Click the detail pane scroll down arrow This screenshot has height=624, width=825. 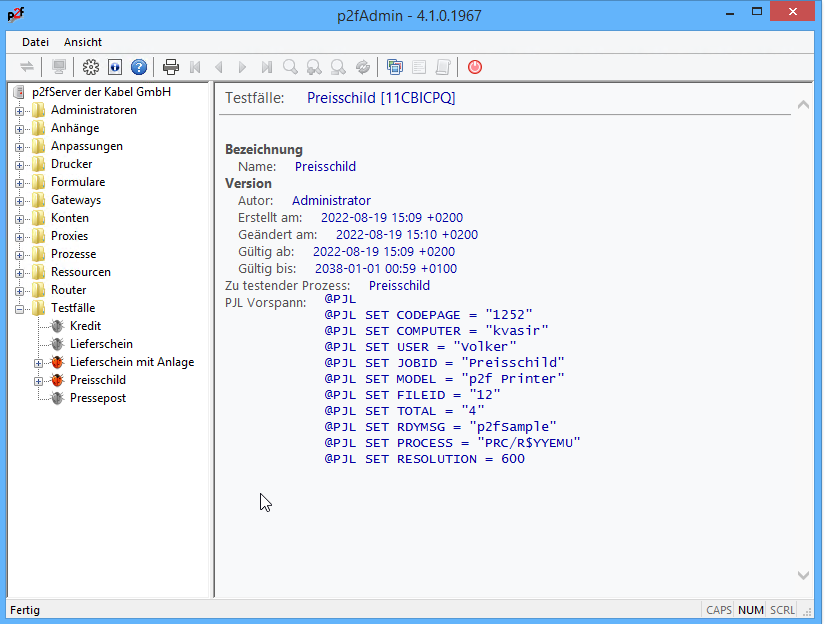click(x=803, y=575)
